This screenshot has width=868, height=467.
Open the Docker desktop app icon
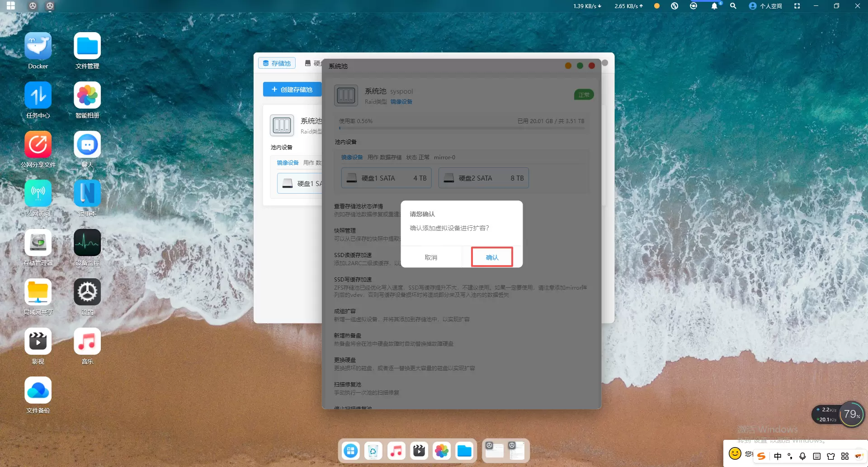pos(38,46)
